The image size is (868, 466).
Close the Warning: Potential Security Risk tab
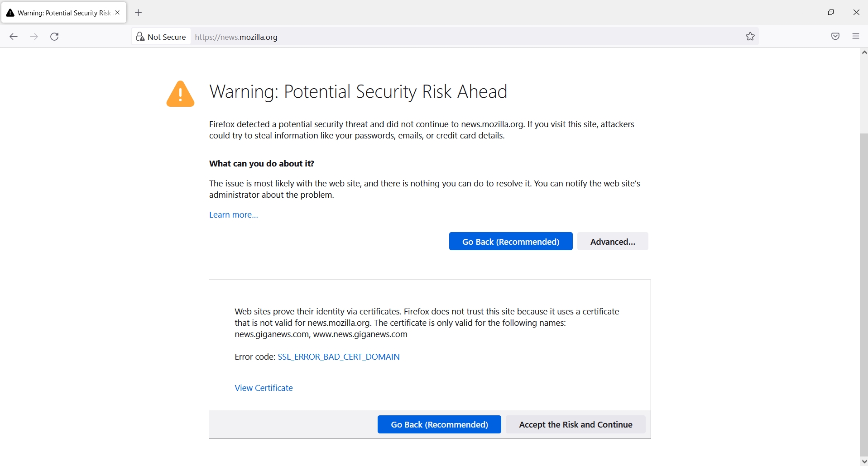(117, 12)
